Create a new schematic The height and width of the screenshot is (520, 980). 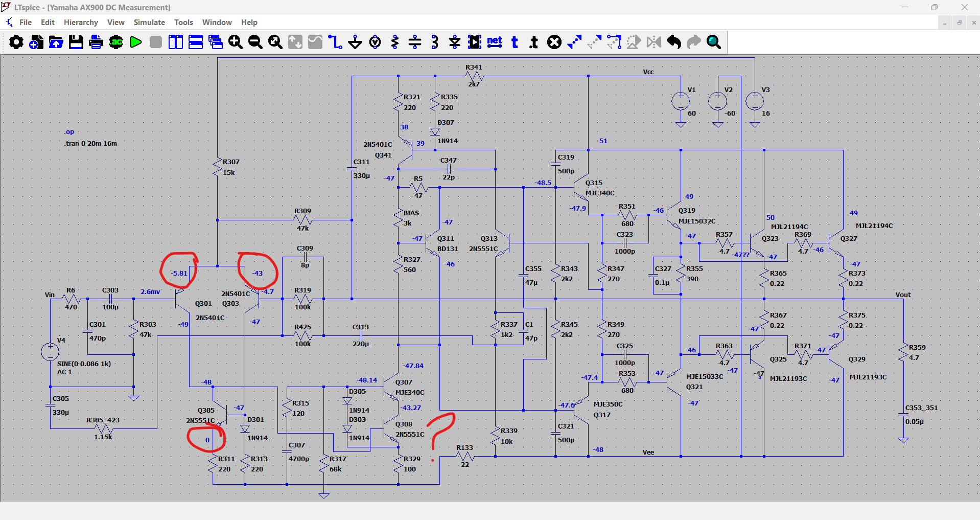[36, 42]
